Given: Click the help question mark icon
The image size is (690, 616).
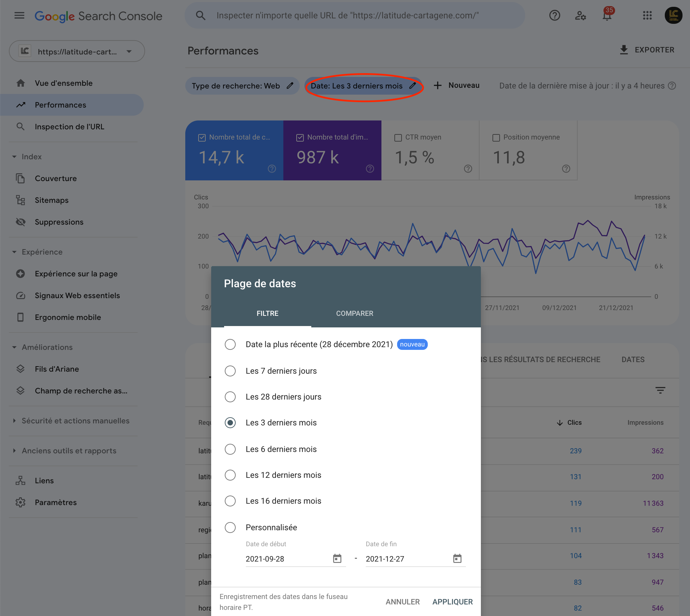Looking at the screenshot, I should [x=554, y=15].
